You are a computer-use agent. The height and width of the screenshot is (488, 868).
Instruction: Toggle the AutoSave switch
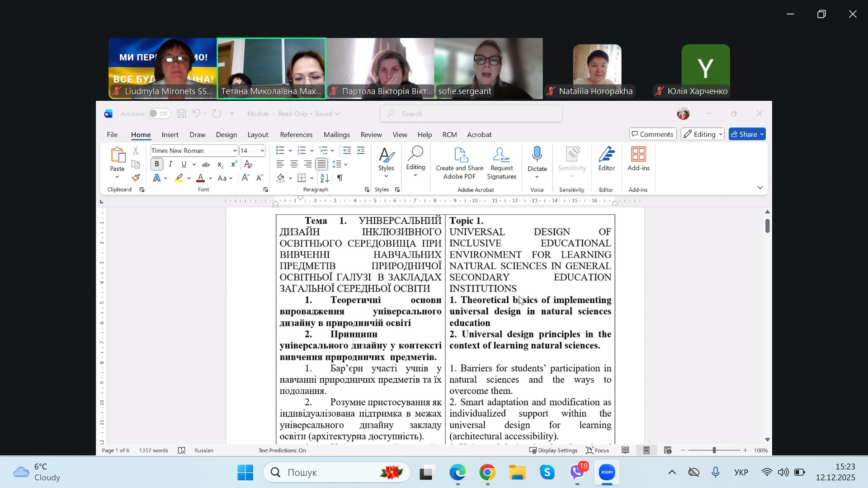[159, 114]
